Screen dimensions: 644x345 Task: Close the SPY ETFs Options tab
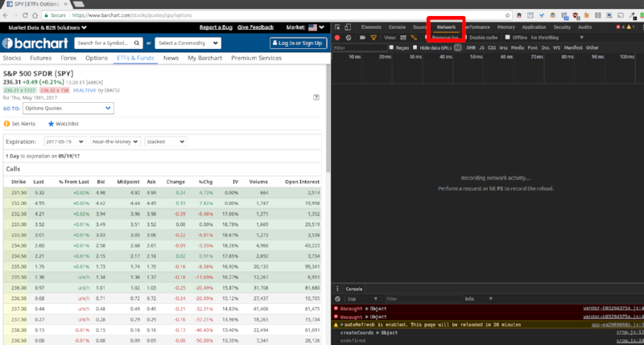66,4
